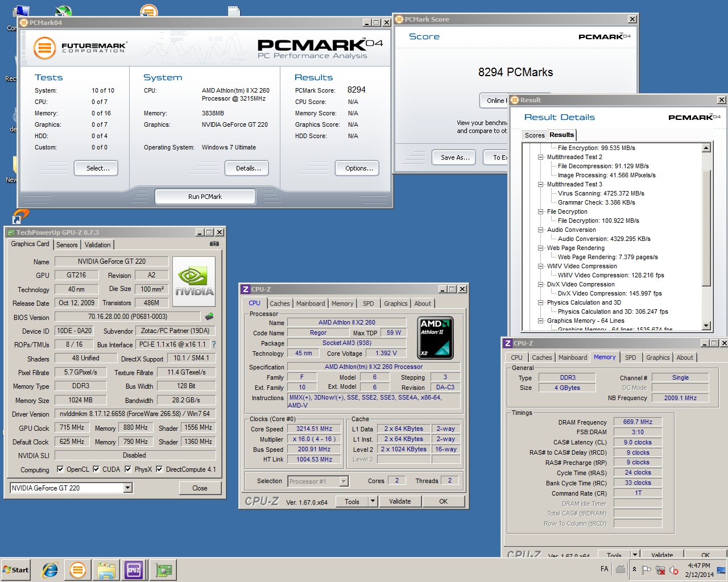This screenshot has height=582, width=728.
Task: Click the Driver Version field in GPU-Z
Action: [135, 414]
